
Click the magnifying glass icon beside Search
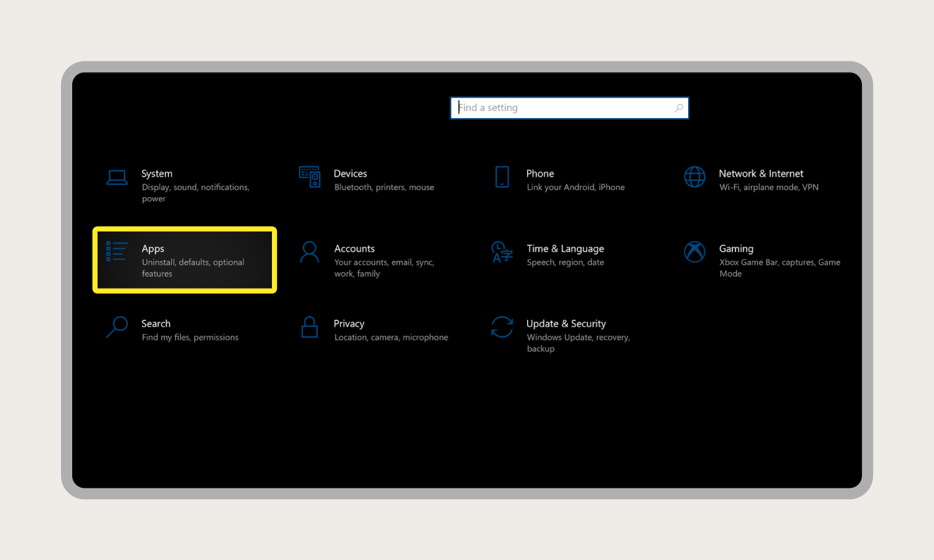click(x=117, y=327)
